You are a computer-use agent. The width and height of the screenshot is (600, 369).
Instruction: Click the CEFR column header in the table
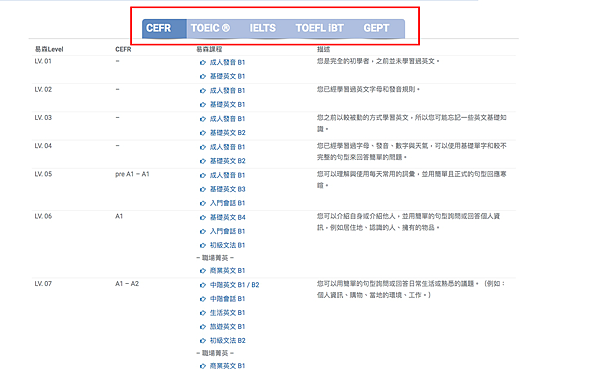[x=123, y=49]
